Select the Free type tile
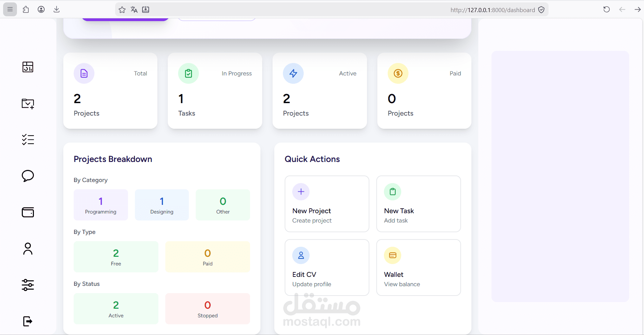Image resolution: width=644 pixels, height=335 pixels. pos(116,257)
